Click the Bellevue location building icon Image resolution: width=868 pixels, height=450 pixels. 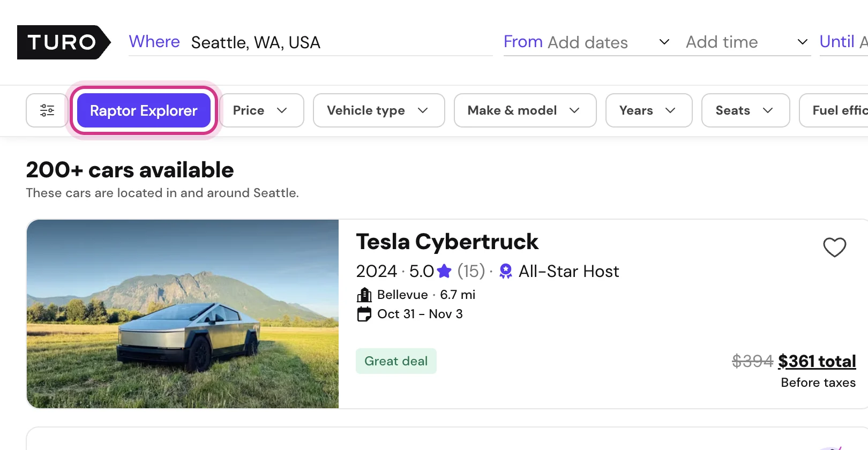click(364, 295)
